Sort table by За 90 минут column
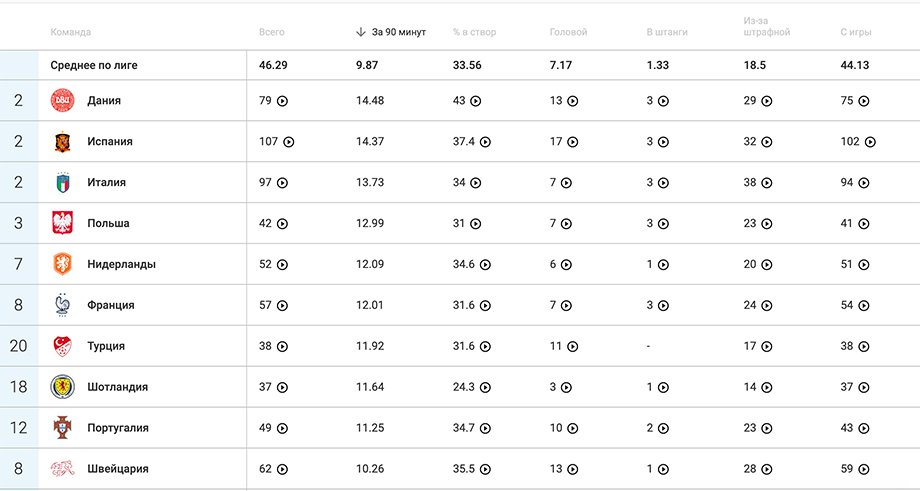Viewport: 920px width, 491px height. pyautogui.click(x=391, y=32)
